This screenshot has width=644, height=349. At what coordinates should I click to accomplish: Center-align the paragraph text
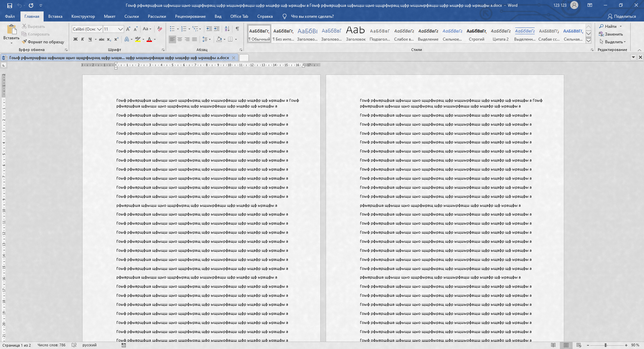click(180, 39)
